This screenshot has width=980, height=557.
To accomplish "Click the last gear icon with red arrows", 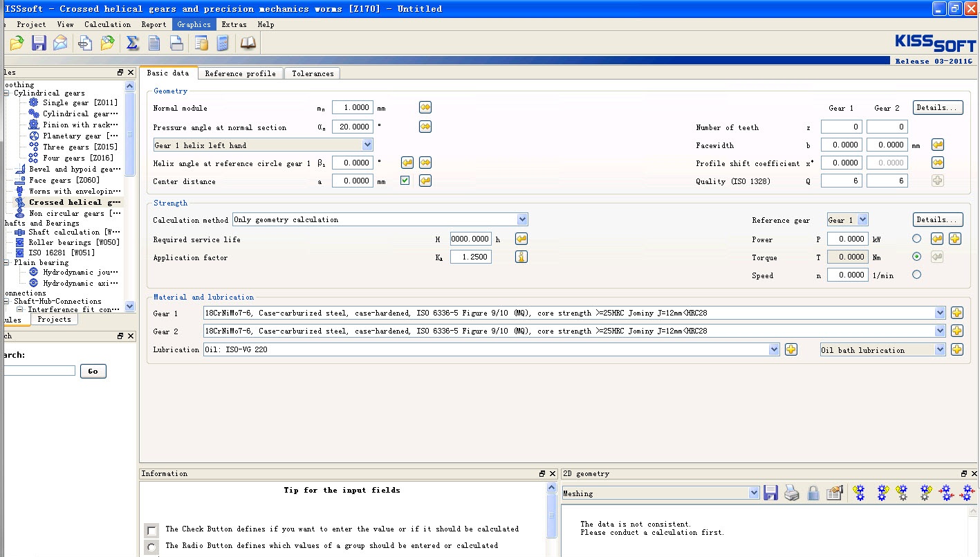I will click(968, 493).
